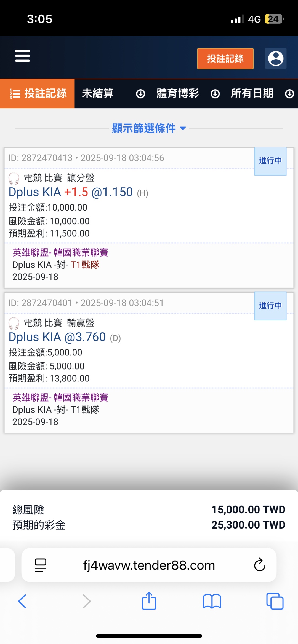
Task: Open Dplus KIA +1.5 @1.150 bet
Action: coord(78,192)
